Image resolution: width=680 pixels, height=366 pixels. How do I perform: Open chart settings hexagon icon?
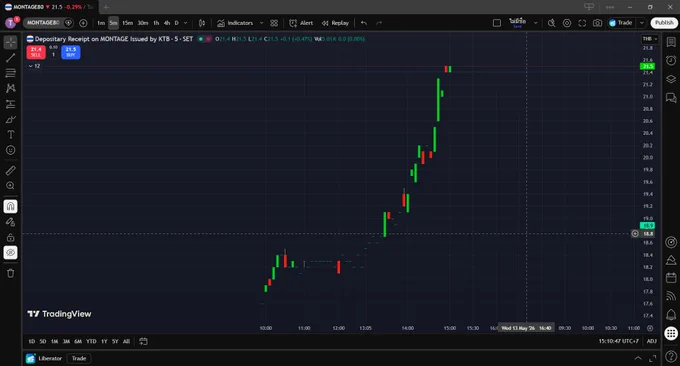[567, 23]
